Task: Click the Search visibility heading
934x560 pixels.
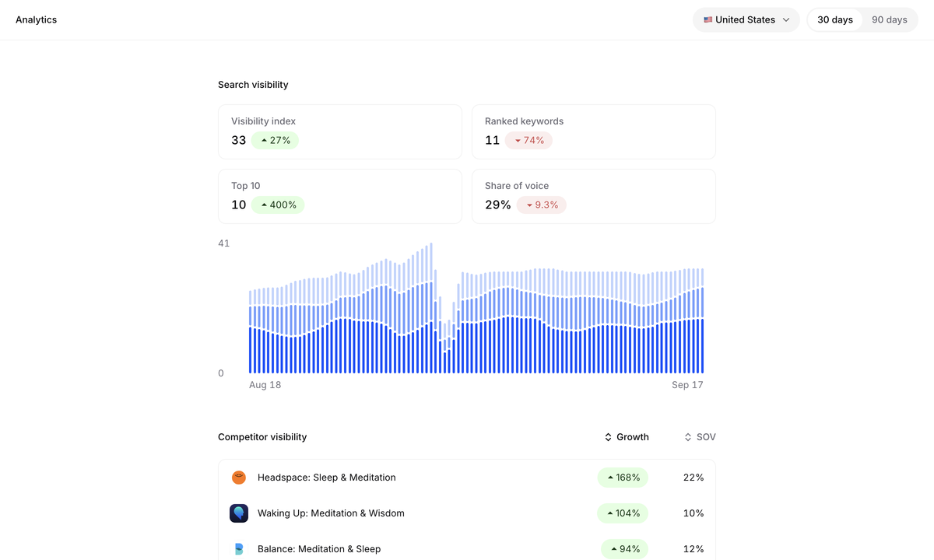Action: (x=253, y=85)
